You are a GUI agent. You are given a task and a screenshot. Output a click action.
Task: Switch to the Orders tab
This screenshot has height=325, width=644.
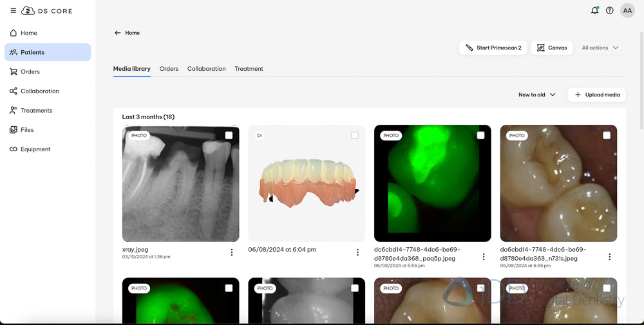click(x=169, y=69)
